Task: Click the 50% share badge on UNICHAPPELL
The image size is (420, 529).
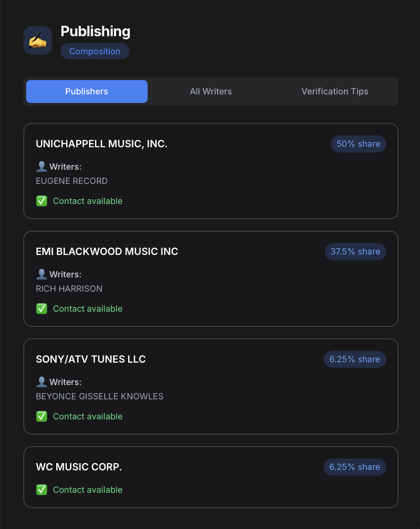Action: pyautogui.click(x=359, y=143)
